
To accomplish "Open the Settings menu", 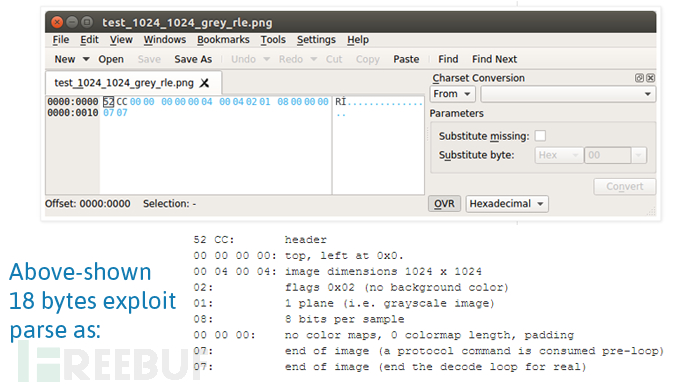I will point(316,40).
